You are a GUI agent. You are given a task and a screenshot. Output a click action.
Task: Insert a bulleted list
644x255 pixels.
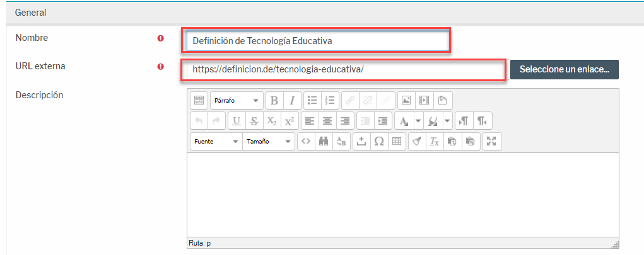pyautogui.click(x=312, y=100)
